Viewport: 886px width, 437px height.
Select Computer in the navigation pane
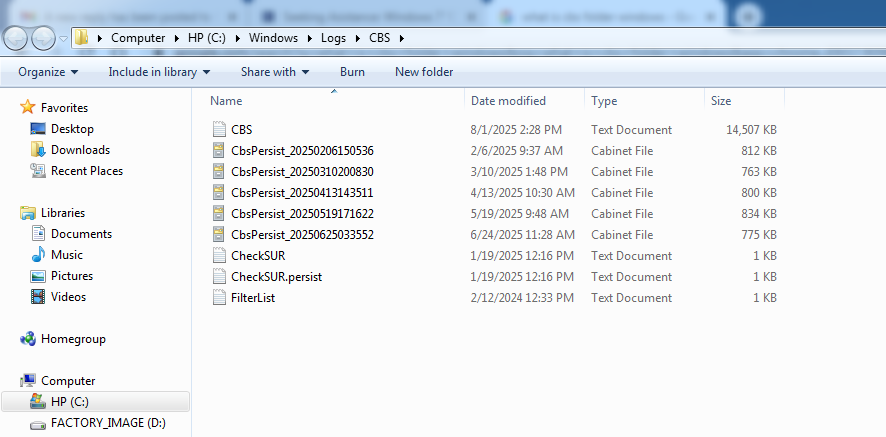[x=68, y=380]
